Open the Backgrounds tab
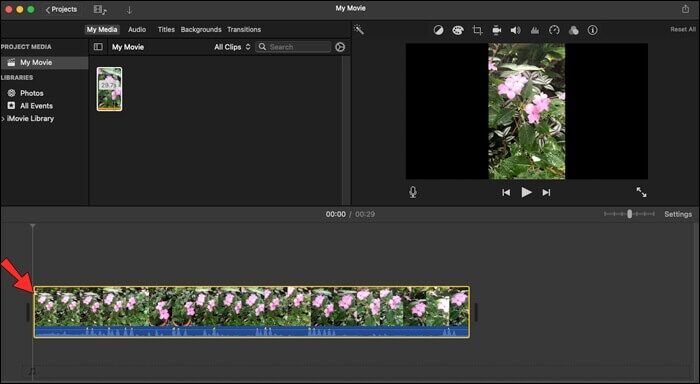Screen dimensions: 700x384 [201, 29]
